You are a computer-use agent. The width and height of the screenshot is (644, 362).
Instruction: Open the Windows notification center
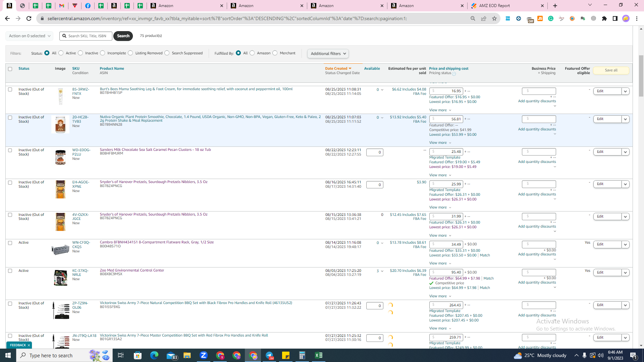[634, 355]
